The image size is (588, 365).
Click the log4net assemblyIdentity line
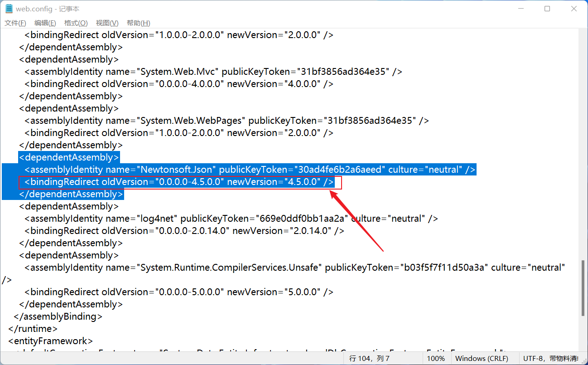point(231,219)
